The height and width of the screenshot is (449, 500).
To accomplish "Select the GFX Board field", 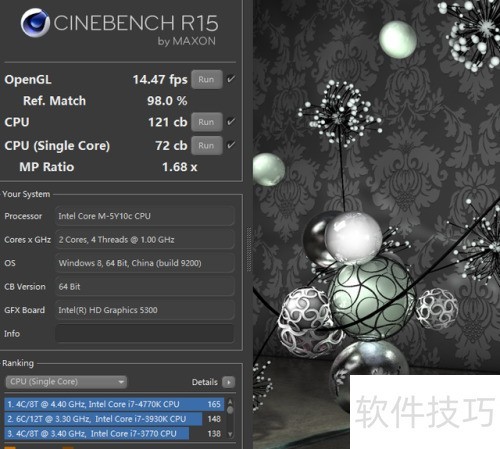I will point(144,310).
